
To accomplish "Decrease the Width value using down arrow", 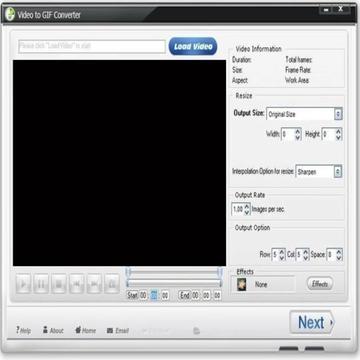I will coord(298,137).
